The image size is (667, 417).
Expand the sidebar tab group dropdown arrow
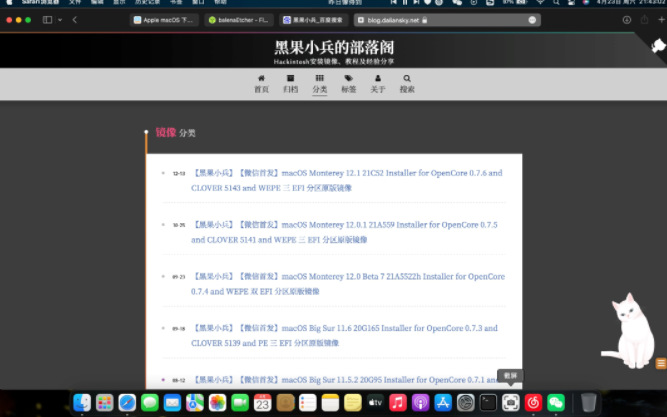tap(60, 20)
